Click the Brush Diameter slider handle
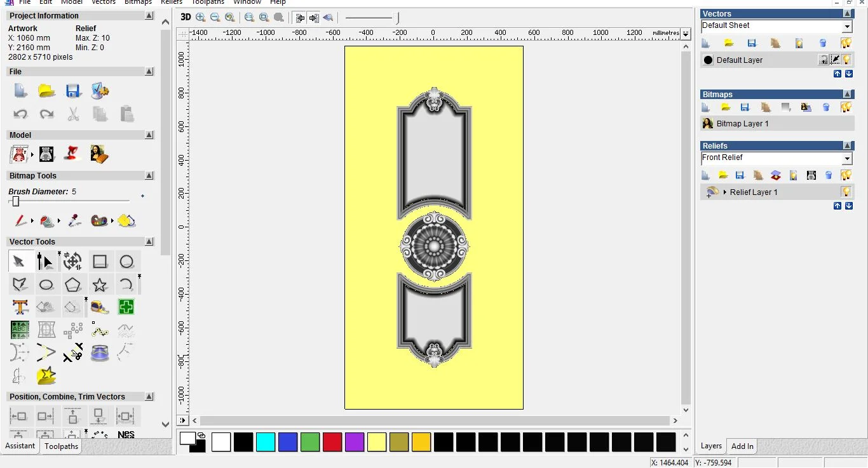 16,201
